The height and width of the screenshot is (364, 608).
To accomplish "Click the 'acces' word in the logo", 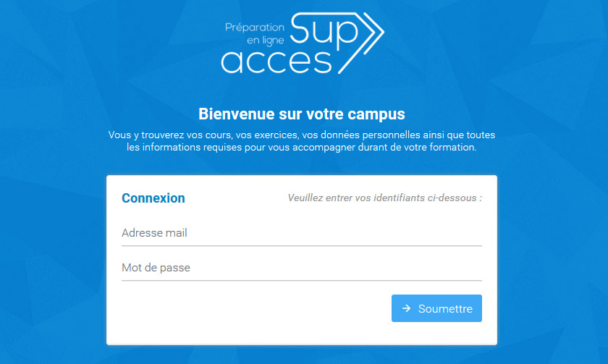I will (276, 62).
